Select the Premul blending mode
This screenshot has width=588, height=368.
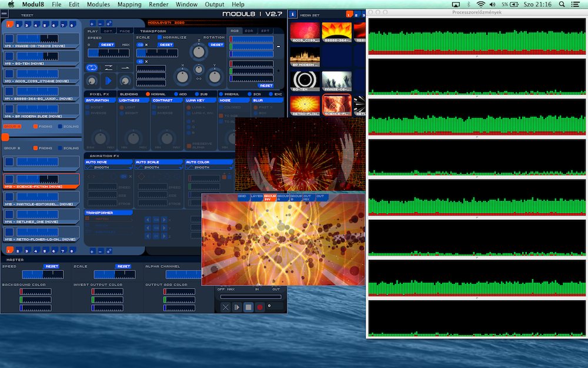221,94
